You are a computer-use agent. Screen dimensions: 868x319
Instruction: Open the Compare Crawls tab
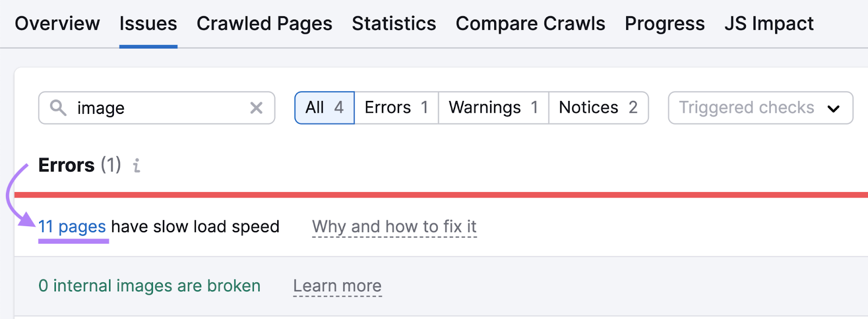tap(530, 23)
